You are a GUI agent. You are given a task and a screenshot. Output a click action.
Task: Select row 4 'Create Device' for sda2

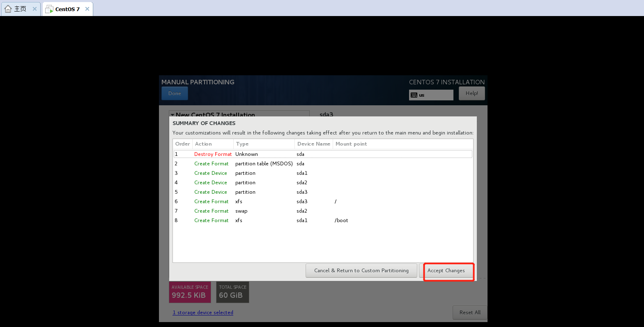211,183
